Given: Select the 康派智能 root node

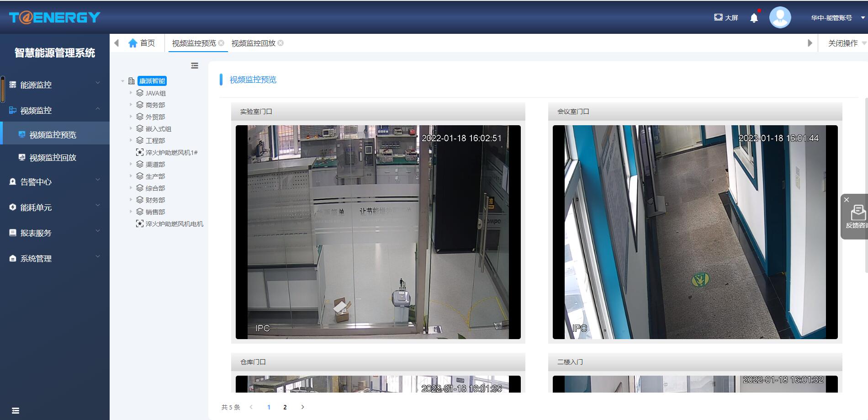Looking at the screenshot, I should (152, 81).
